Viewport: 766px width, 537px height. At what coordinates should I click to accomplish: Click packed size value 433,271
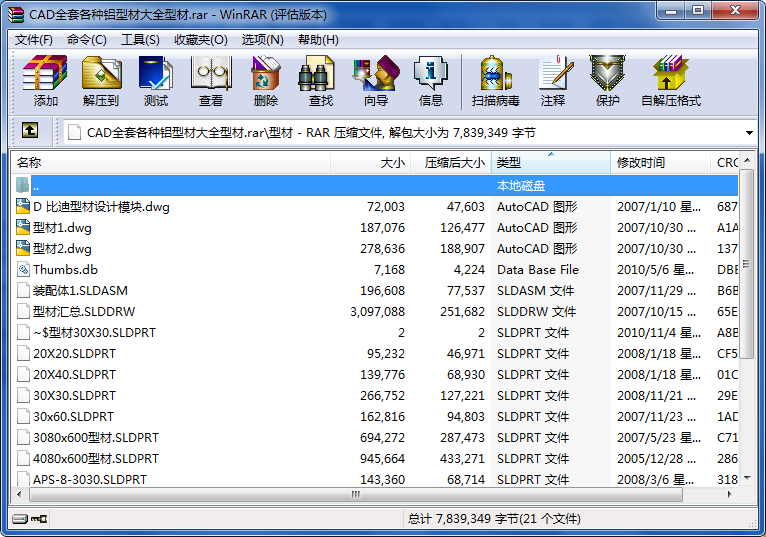(463, 459)
